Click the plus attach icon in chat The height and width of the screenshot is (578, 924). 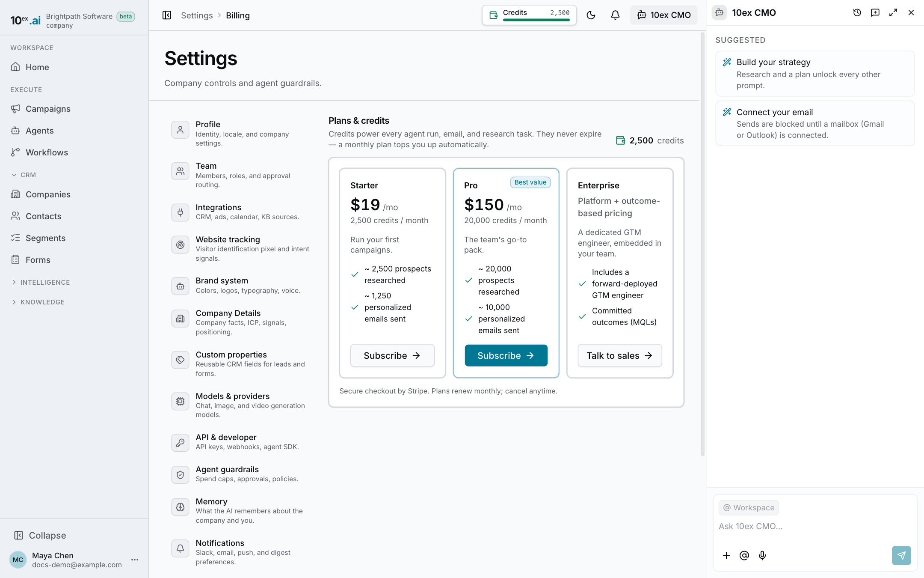(x=726, y=555)
